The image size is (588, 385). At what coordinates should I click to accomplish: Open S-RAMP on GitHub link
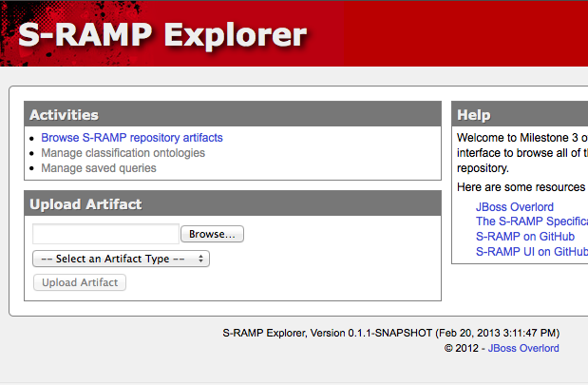(x=525, y=237)
